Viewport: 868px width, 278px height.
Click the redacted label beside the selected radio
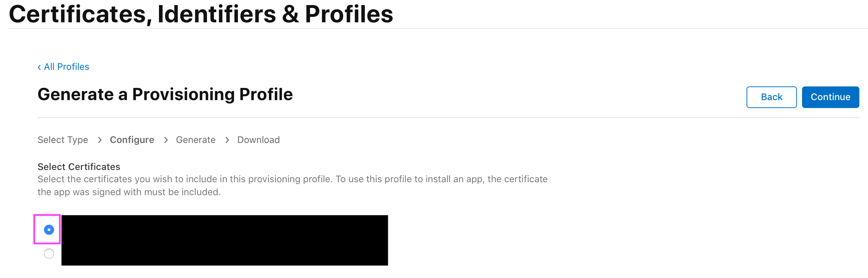click(224, 229)
